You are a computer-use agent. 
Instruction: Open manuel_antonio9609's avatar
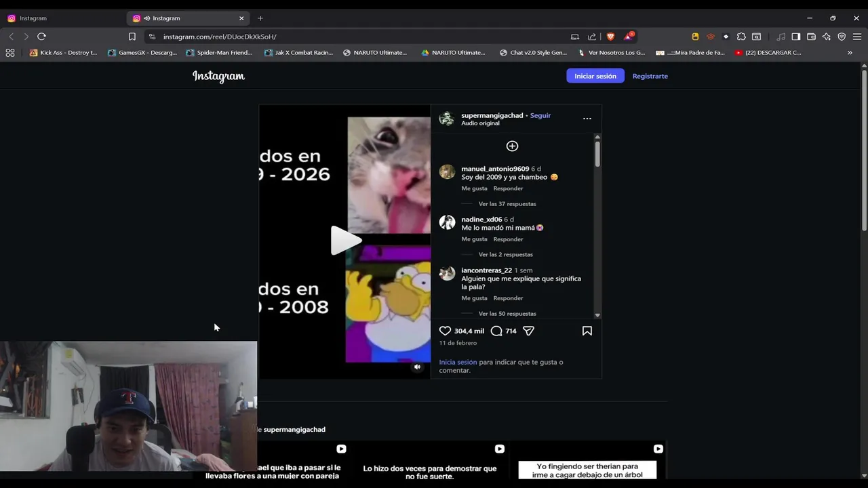pyautogui.click(x=447, y=171)
